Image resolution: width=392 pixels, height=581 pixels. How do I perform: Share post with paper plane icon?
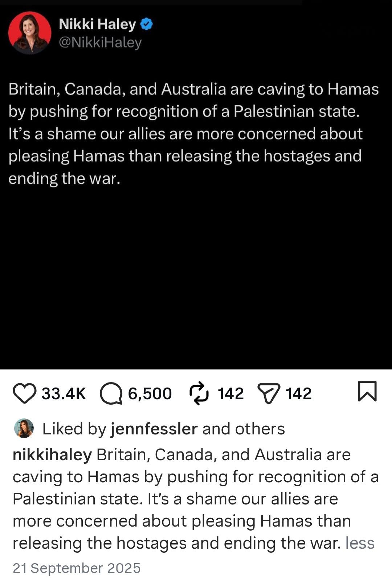coord(269,393)
